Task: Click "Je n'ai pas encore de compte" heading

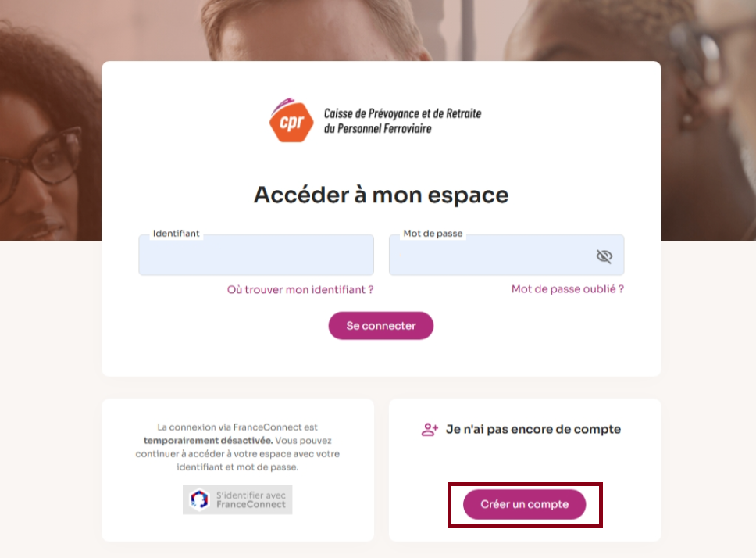Action: point(533,429)
